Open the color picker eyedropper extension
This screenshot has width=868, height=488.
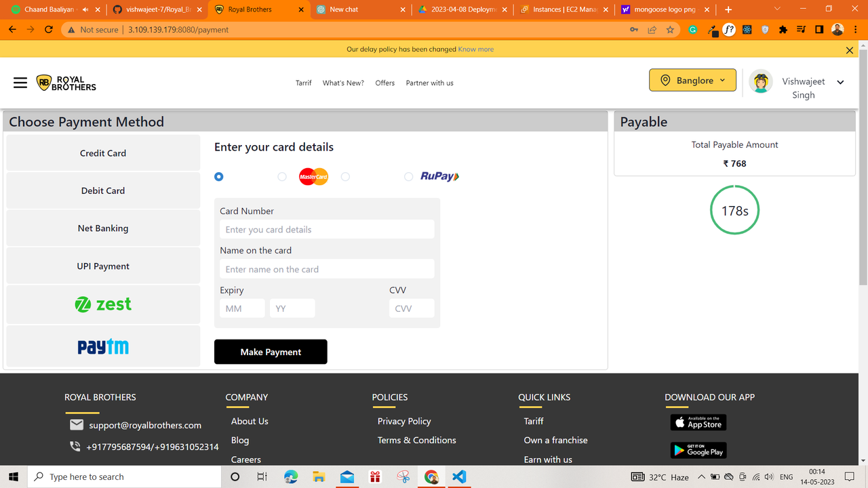(x=712, y=30)
